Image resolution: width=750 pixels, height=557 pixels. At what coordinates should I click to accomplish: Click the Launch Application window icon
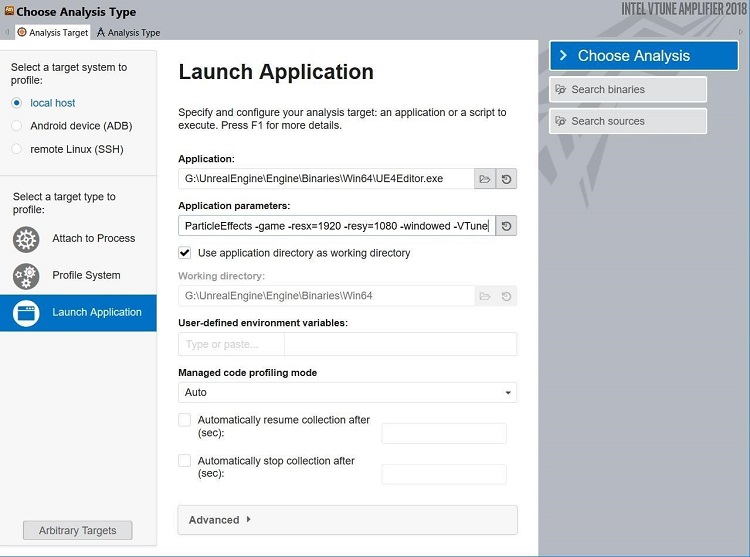26,313
